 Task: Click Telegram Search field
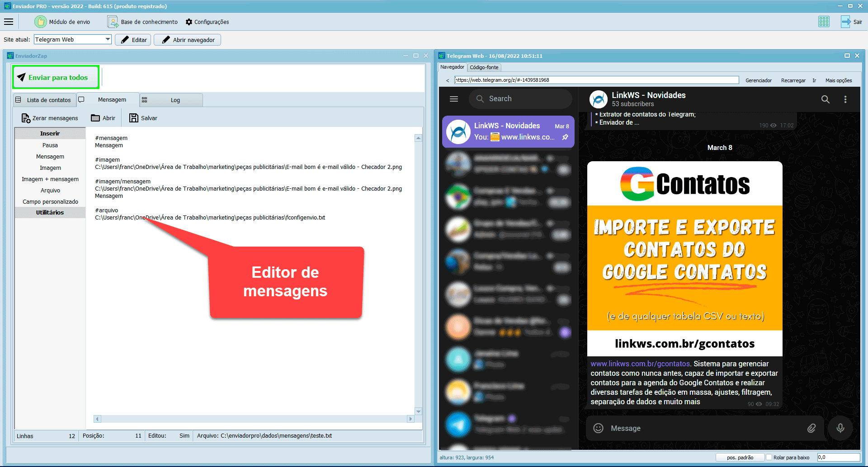point(520,98)
